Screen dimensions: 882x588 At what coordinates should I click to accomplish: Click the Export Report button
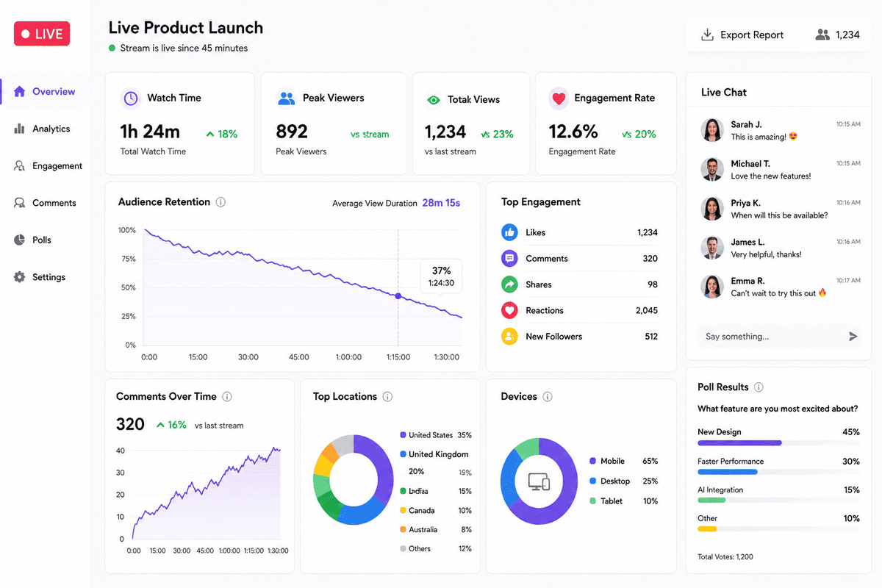click(742, 35)
